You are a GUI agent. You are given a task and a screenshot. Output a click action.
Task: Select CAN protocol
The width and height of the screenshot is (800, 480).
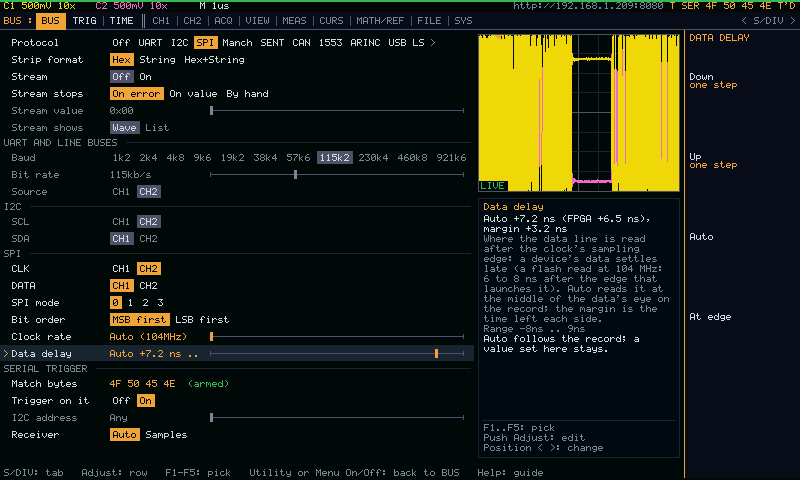coord(301,42)
